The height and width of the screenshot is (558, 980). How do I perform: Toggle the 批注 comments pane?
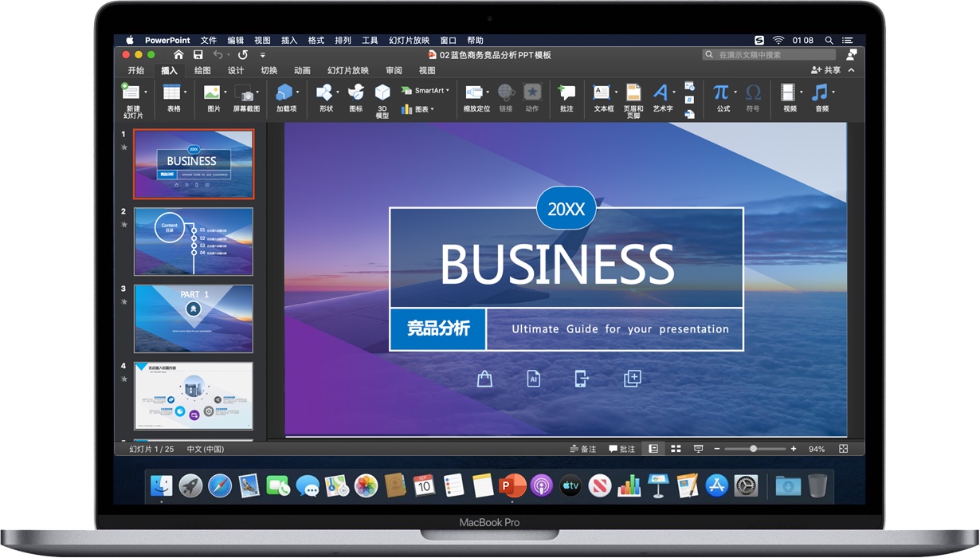tap(621, 448)
